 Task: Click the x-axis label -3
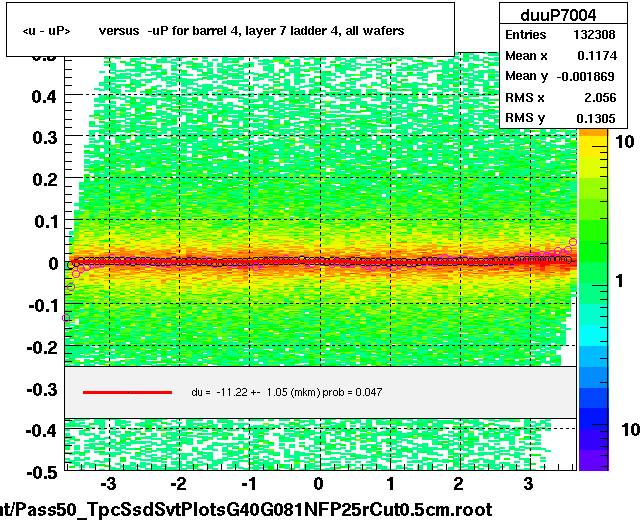pos(108,484)
